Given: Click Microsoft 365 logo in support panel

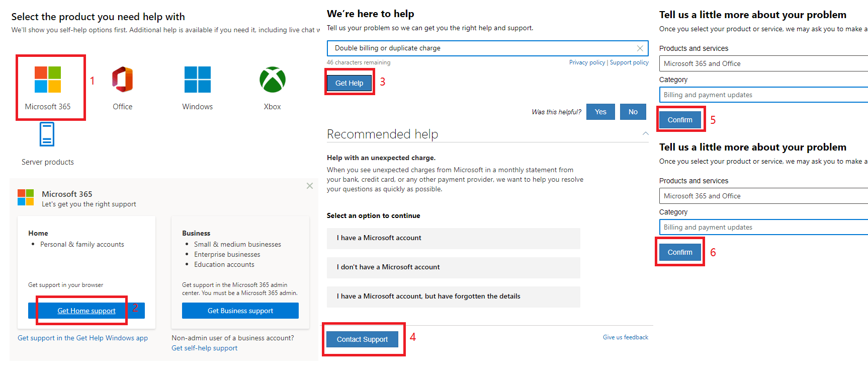Looking at the screenshot, I should tap(26, 197).
